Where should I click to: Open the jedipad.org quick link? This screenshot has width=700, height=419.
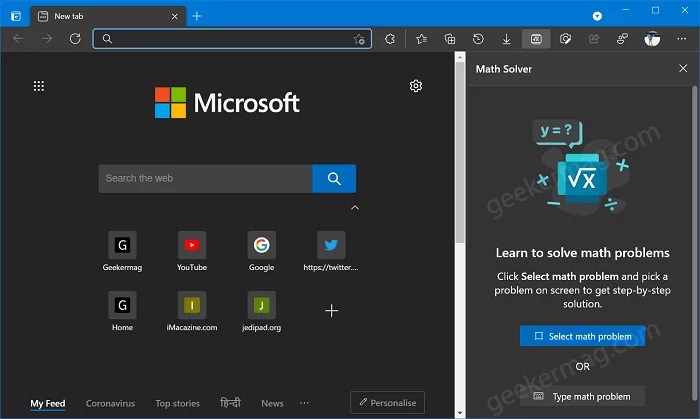pos(262,311)
